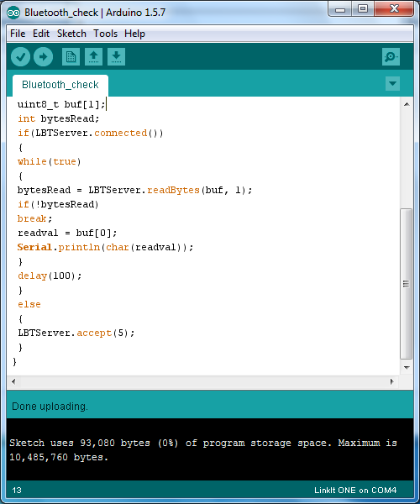Click the horizontal scrollbar left arrow

coord(13,381)
